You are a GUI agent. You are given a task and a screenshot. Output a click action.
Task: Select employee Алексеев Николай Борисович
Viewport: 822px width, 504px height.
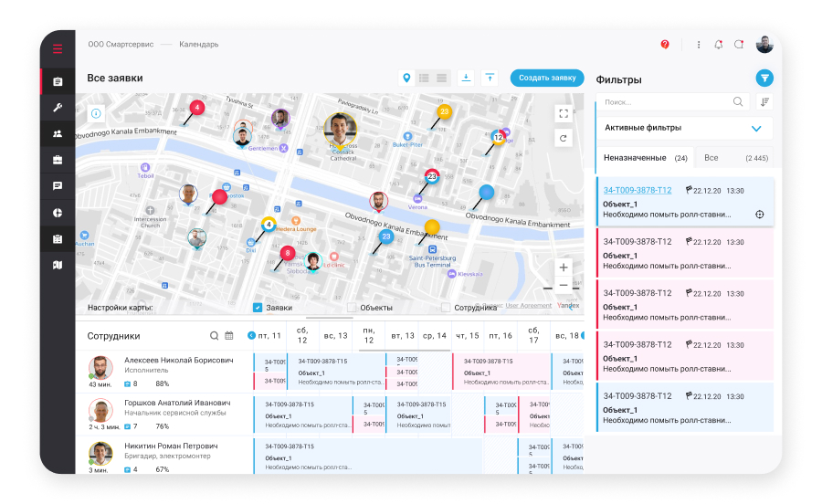pos(179,361)
